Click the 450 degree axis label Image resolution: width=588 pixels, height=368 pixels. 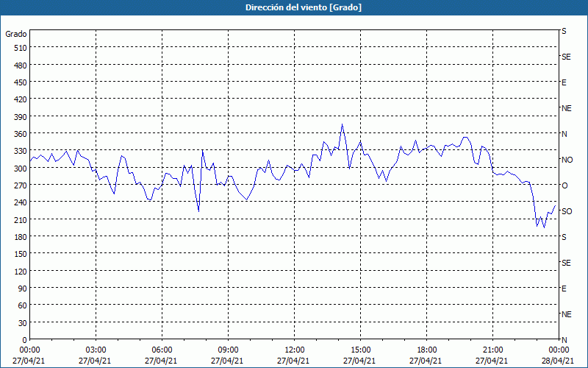[x=21, y=82]
